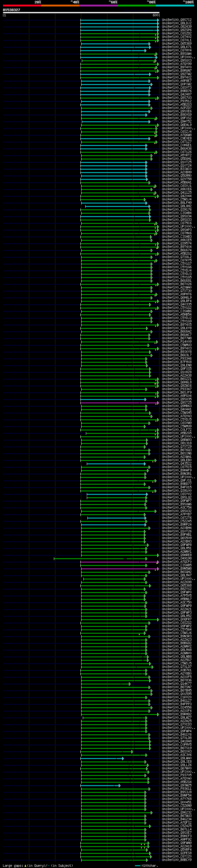Open hit UniRef100_Q9ST25
The image size is (197, 868).
tap(177, 403)
